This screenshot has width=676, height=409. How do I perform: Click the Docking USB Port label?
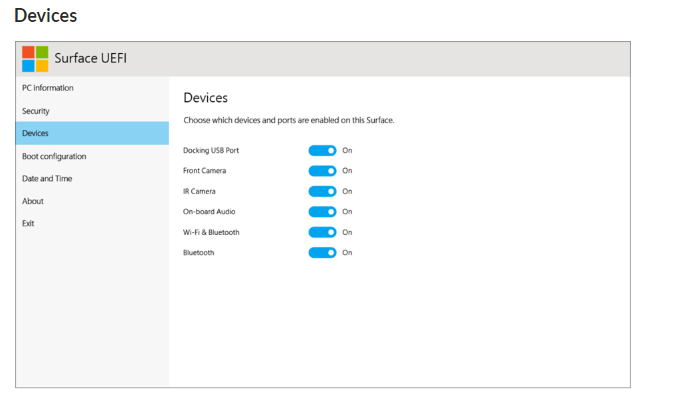pyautogui.click(x=211, y=150)
